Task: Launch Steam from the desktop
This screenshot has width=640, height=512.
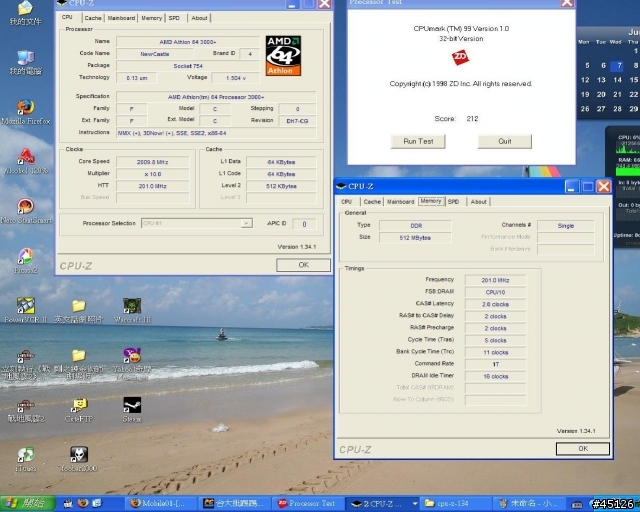Action: 132,408
